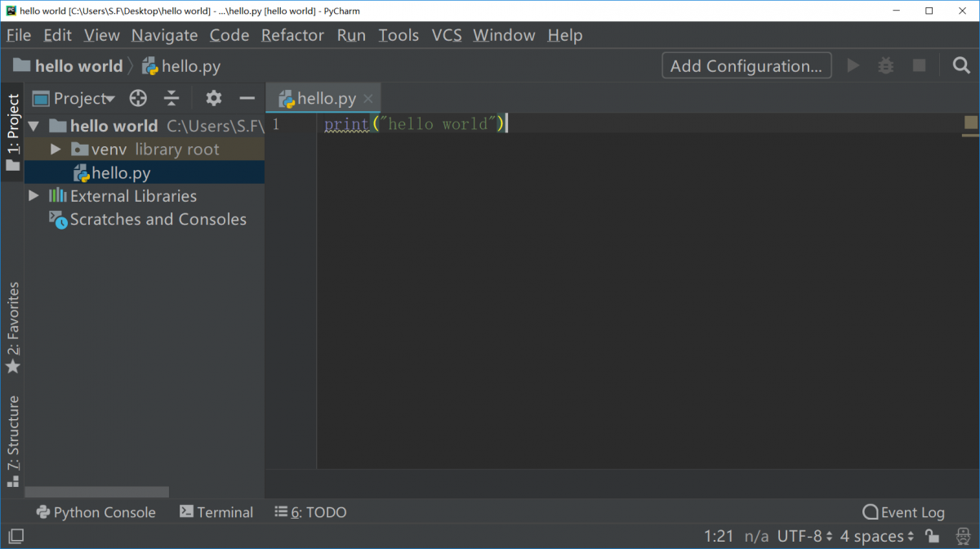This screenshot has height=549, width=980.
Task: Select hello.py in the project tree
Action: pyautogui.click(x=145, y=172)
